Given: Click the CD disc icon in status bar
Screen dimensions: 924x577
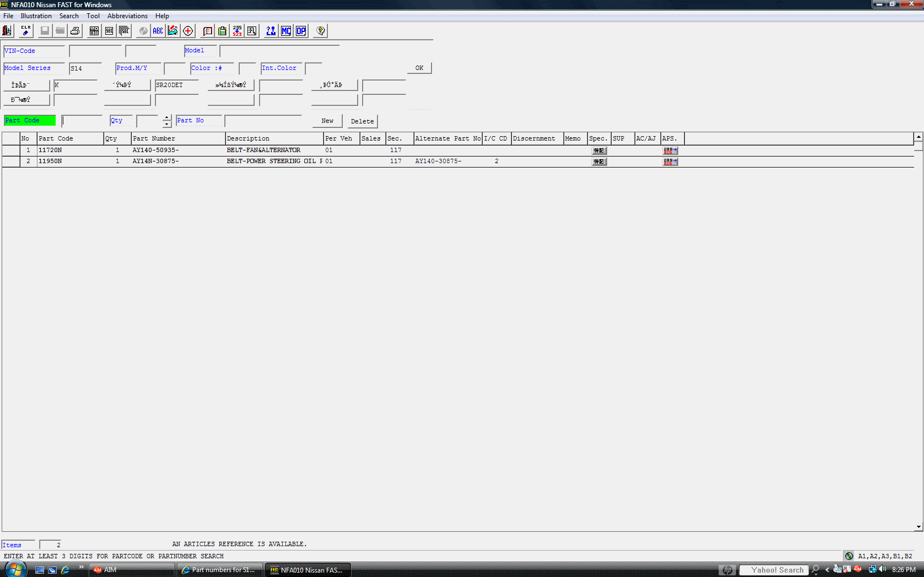Looking at the screenshot, I should tap(849, 556).
